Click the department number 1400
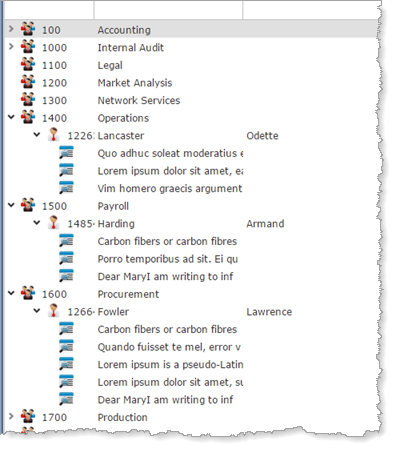Image resolution: width=396 pixels, height=449 pixels. (x=54, y=118)
